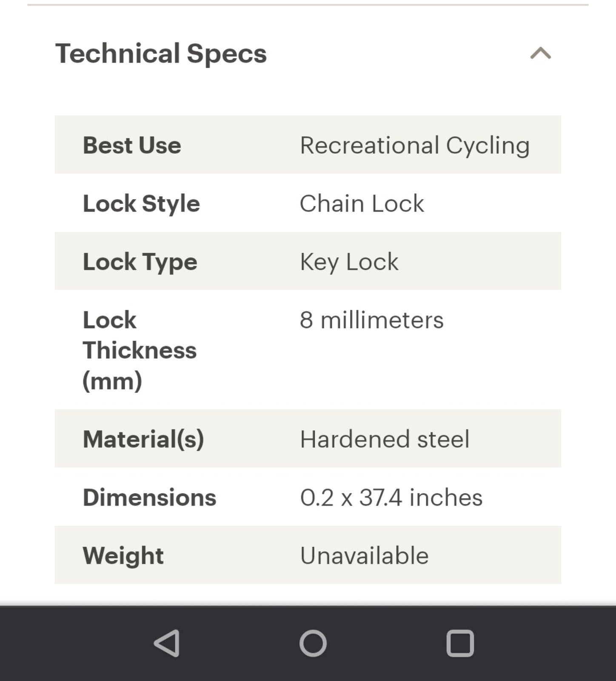Viewport: 616px width, 681px height.
Task: Click the Unavailable weight value
Action: 365,555
